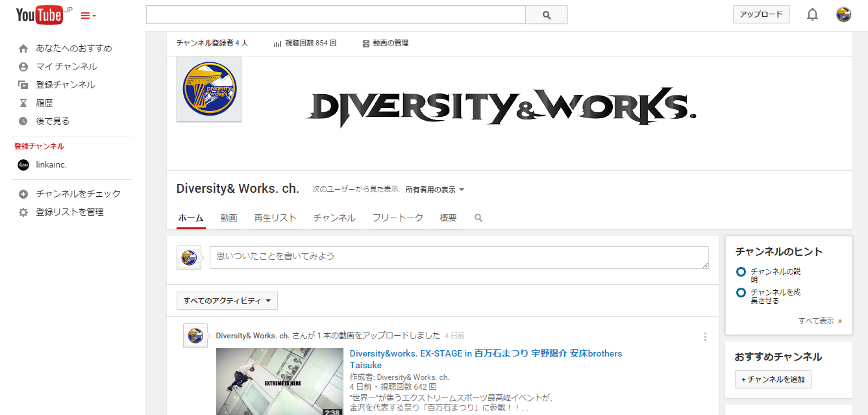Open 動画の管理 video manager

pyautogui.click(x=391, y=43)
